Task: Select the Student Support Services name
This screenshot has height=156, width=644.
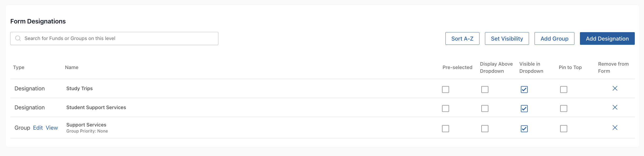Action: point(96,107)
